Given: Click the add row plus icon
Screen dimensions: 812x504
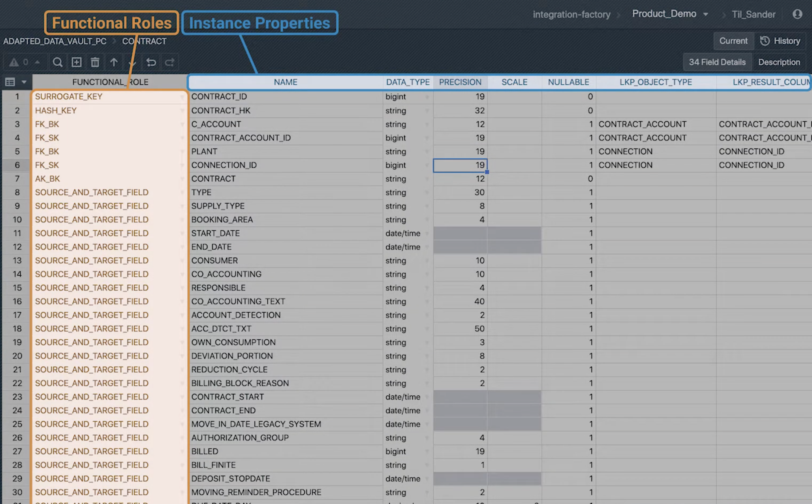Looking at the screenshot, I should [77, 62].
